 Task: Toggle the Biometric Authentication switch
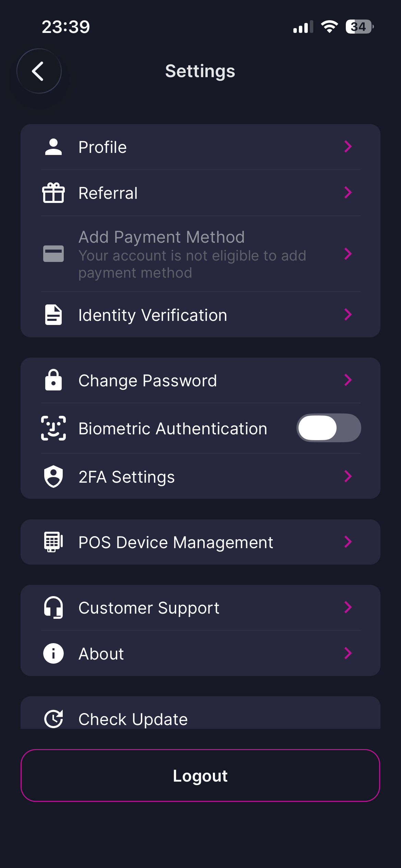coord(328,428)
